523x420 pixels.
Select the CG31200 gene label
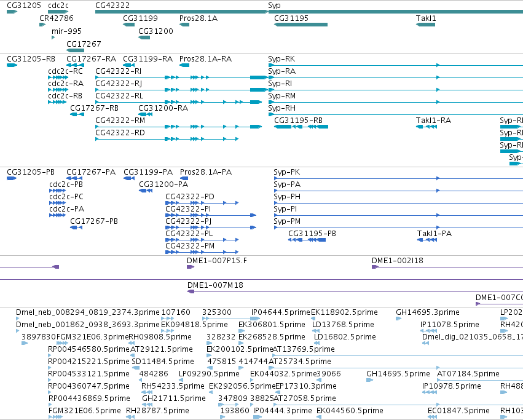tap(155, 31)
